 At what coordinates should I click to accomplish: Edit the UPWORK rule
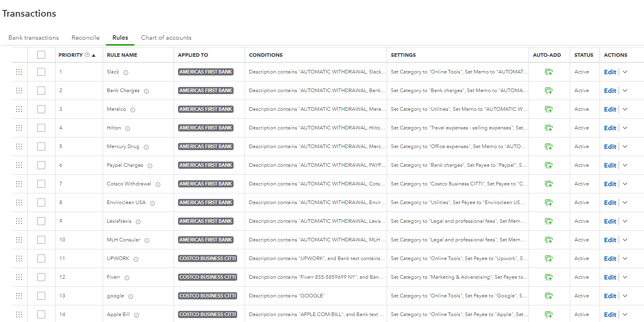tap(610, 258)
